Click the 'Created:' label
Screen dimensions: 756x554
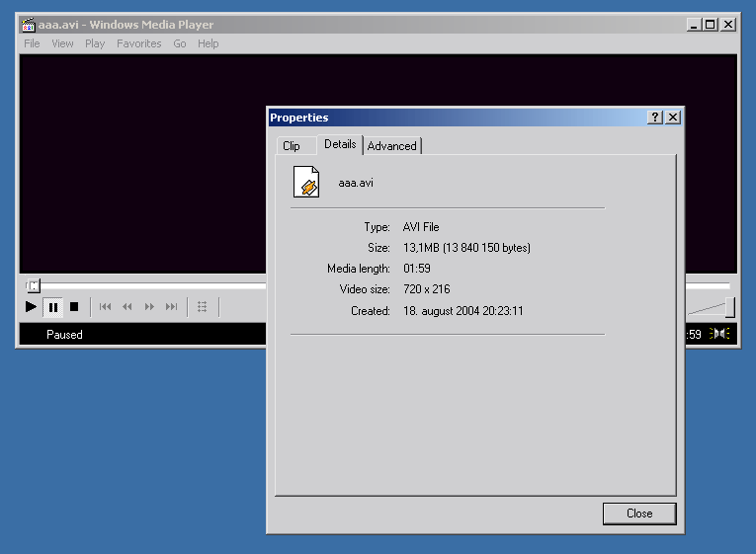coord(371,311)
